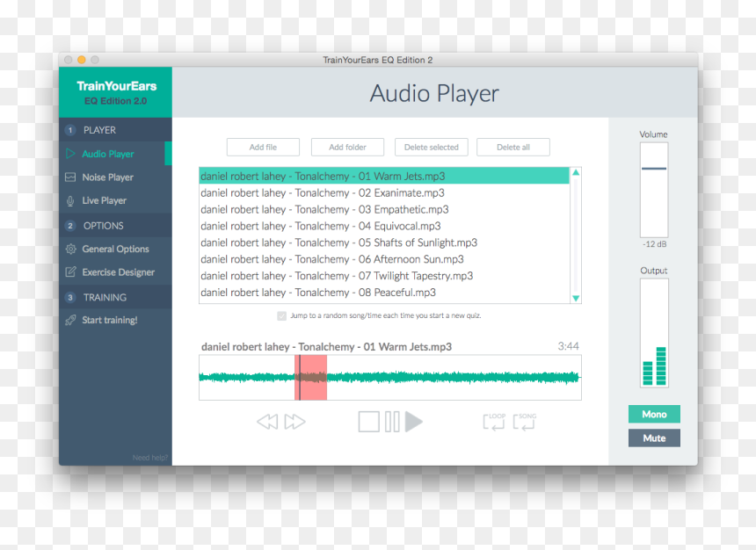The height and width of the screenshot is (550, 756).
Task: Click the OPTIONS section header
Action: pos(115,226)
